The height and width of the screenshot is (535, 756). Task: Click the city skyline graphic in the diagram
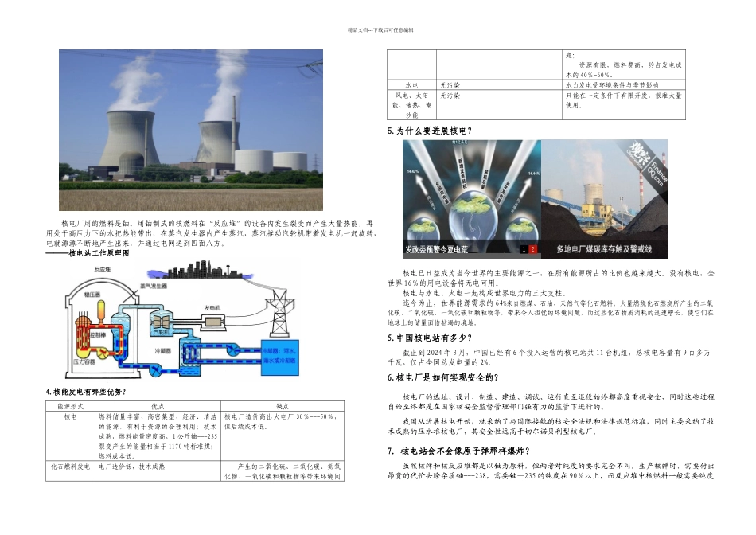click(x=200, y=270)
